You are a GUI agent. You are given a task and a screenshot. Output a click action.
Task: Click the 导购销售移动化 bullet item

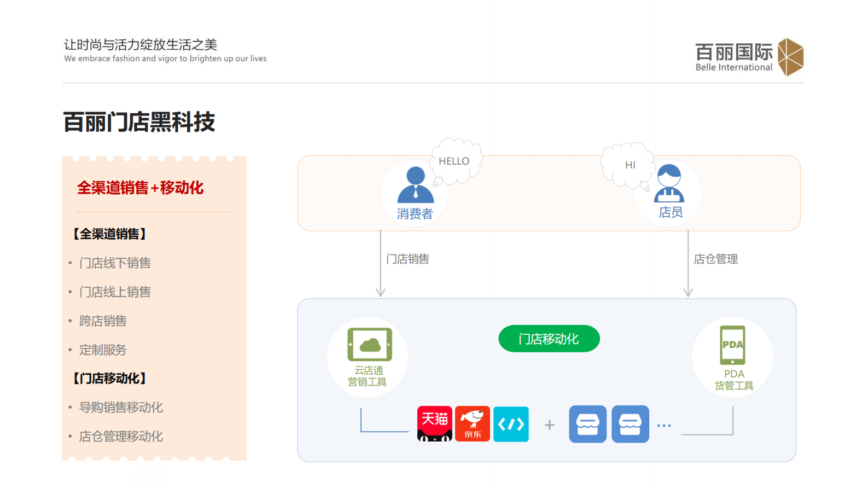(121, 408)
